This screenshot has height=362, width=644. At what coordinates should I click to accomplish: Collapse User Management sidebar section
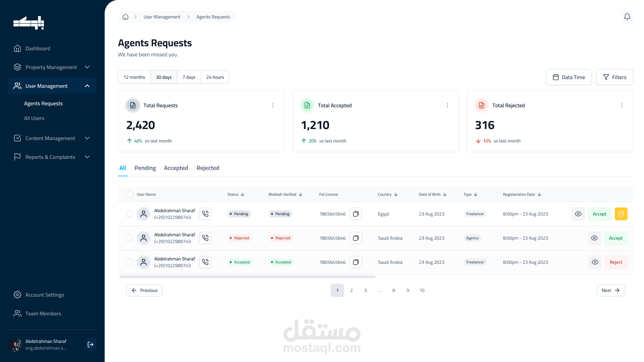(x=87, y=86)
